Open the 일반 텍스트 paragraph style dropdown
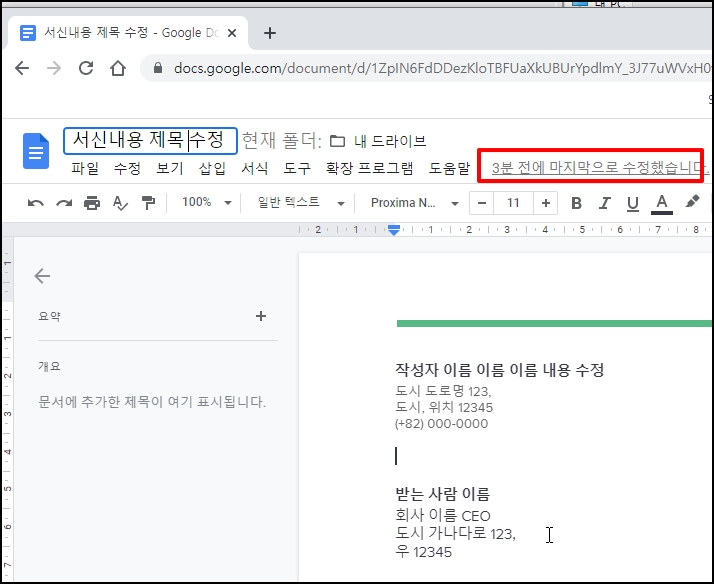Image resolution: width=714 pixels, height=584 pixels. (x=301, y=203)
